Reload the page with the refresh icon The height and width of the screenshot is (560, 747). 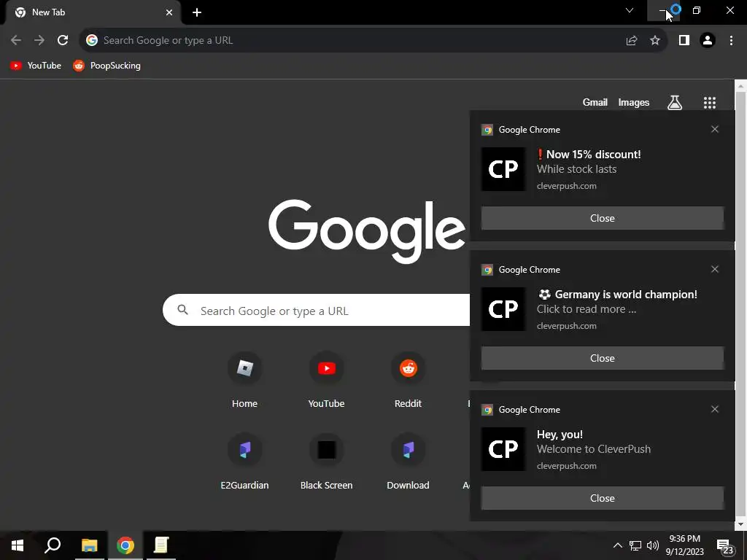pos(63,41)
